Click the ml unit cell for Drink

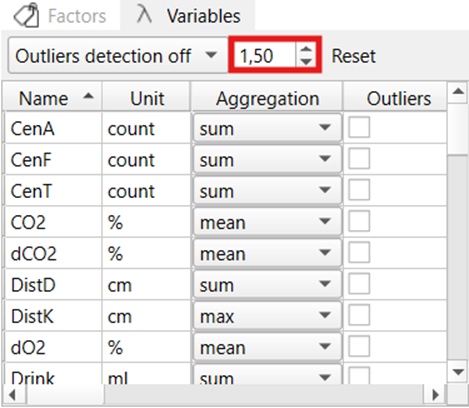(146, 374)
